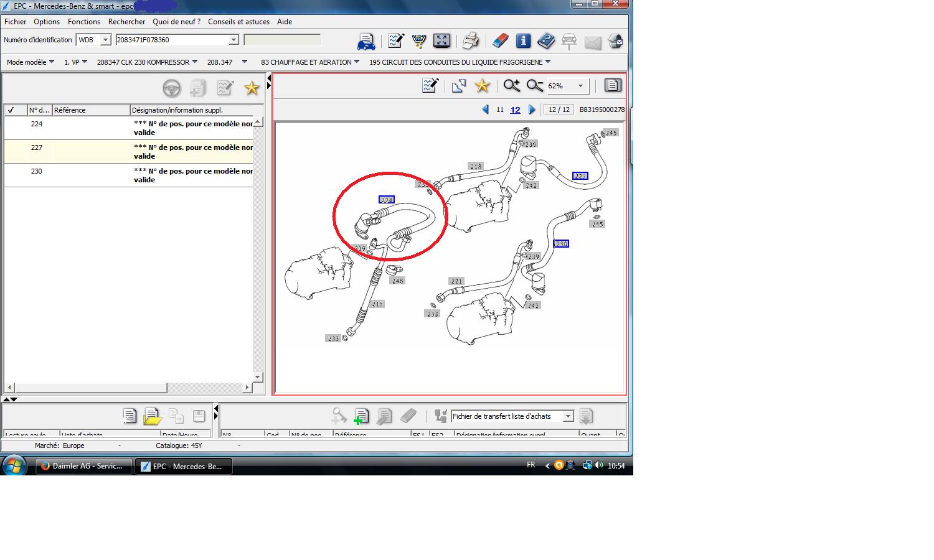934x560 pixels.
Task: Open the blue information icon
Action: [523, 41]
